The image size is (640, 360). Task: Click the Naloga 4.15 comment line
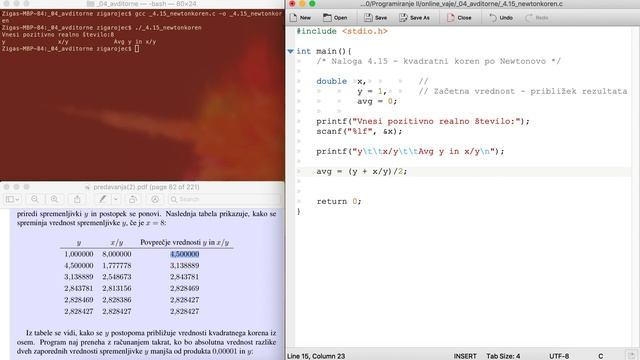tap(438, 61)
